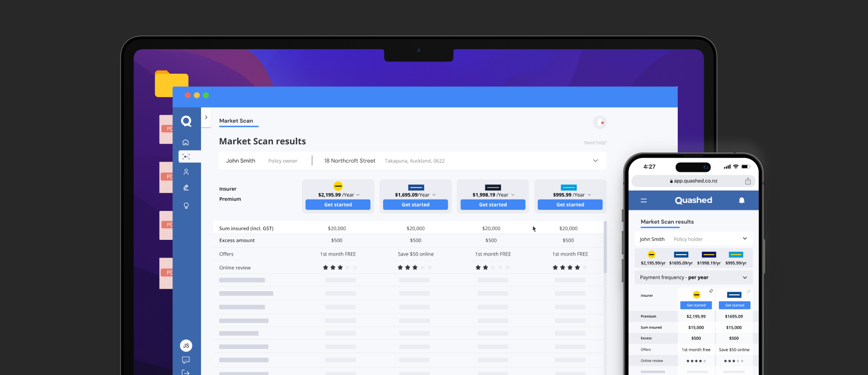Click the Excess amount row label

pos(237,240)
